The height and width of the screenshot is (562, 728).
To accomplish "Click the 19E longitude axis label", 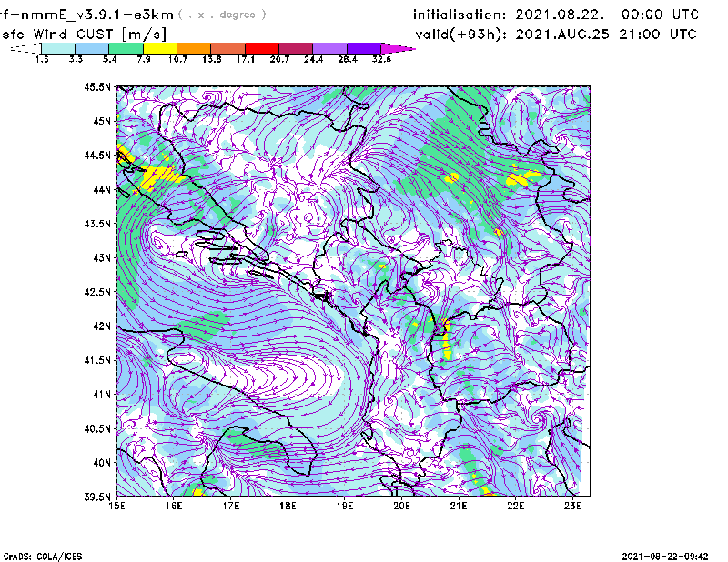I will click(345, 506).
